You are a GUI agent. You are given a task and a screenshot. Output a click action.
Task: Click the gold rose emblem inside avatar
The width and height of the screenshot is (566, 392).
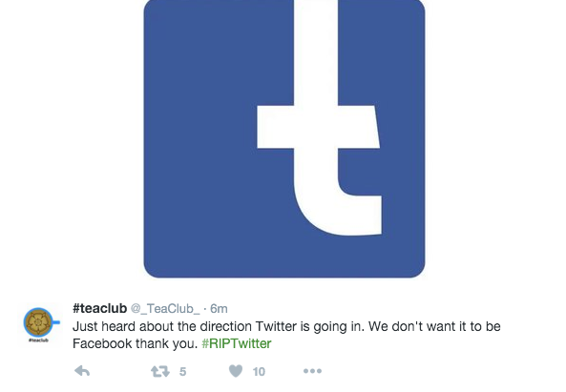(x=37, y=322)
